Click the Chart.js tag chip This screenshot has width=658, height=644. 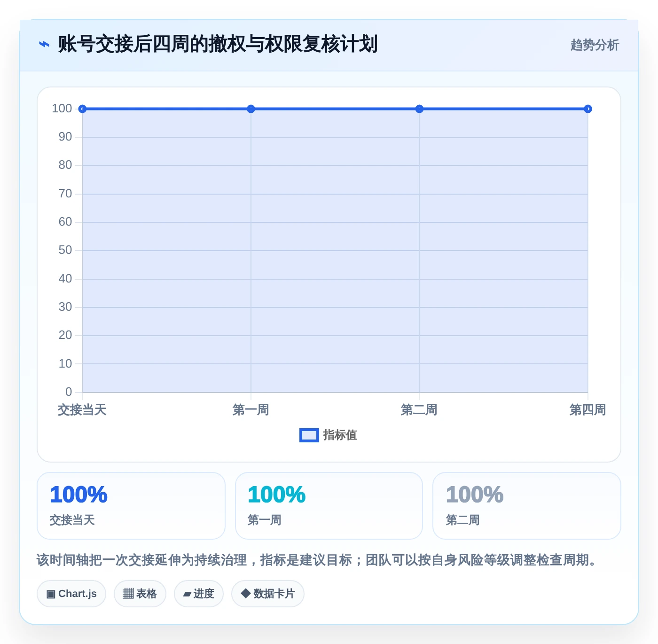[71, 594]
